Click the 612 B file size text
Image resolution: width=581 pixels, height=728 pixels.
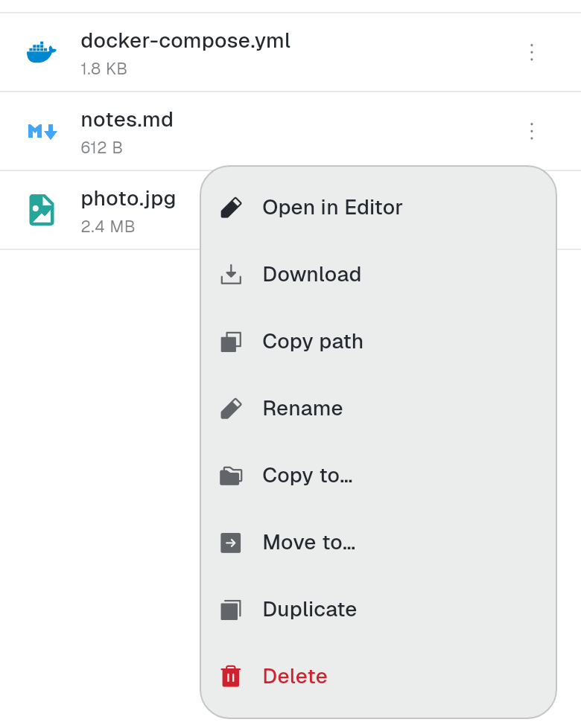click(x=102, y=147)
